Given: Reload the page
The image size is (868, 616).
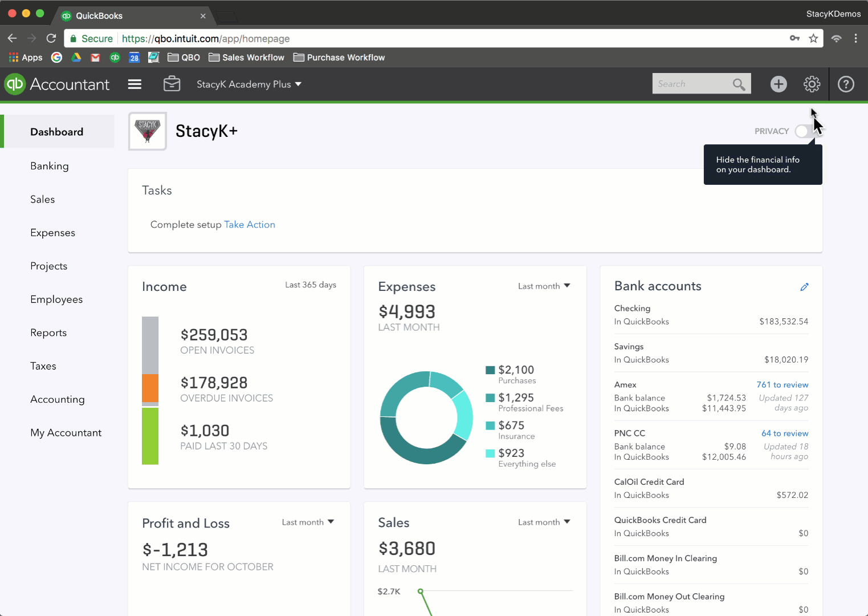Looking at the screenshot, I should [51, 38].
